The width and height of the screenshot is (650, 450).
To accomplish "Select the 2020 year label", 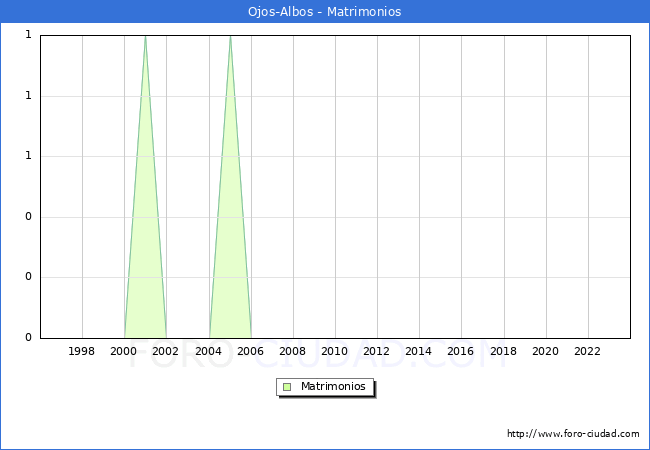I will pyautogui.click(x=546, y=351).
